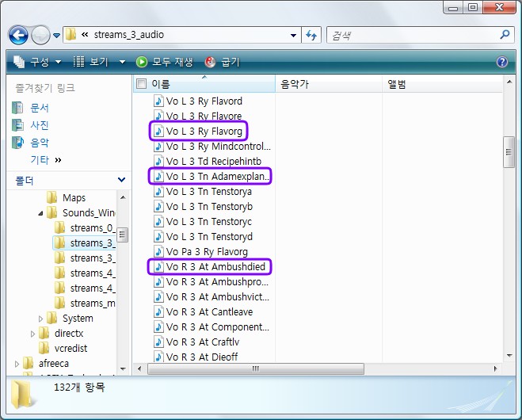Open recent pages dropdown next to Forward
Image resolution: width=522 pixels, height=420 pixels.
pos(56,35)
